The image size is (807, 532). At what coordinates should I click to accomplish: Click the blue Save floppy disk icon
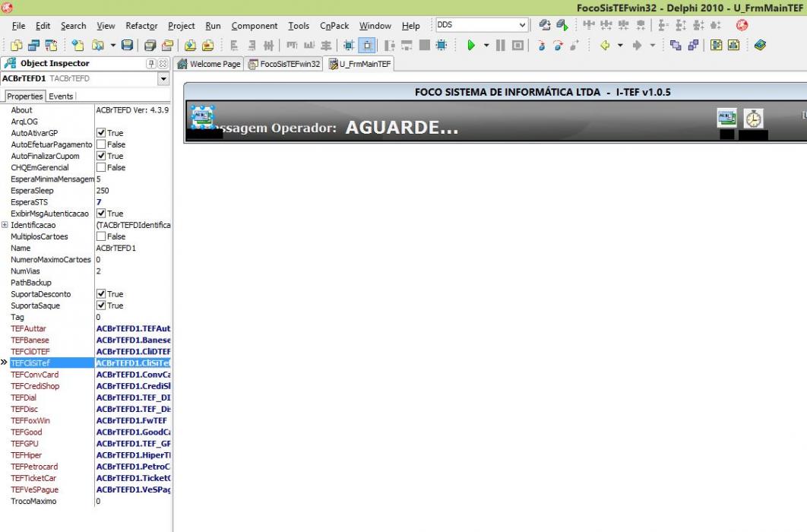(x=127, y=46)
